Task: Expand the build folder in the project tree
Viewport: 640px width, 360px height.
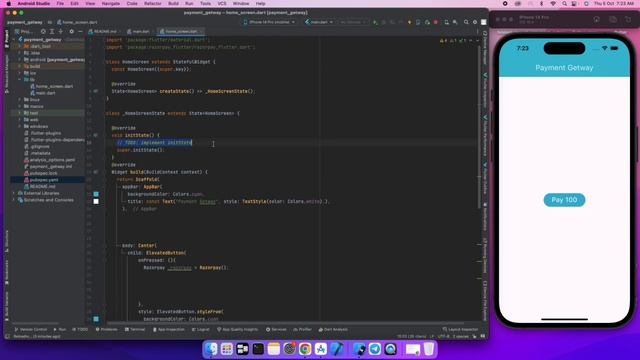Action: click(x=20, y=66)
